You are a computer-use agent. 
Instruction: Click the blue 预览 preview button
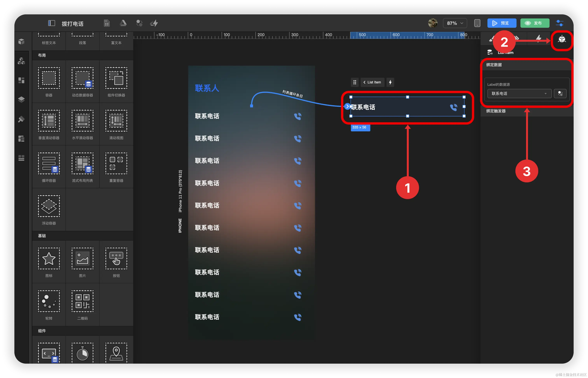coord(502,23)
